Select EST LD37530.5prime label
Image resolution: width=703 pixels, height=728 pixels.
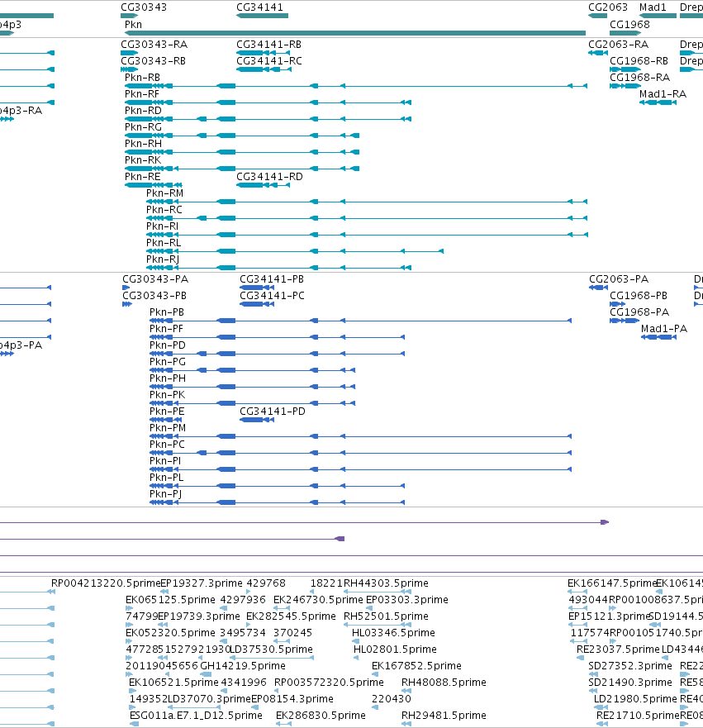272,649
